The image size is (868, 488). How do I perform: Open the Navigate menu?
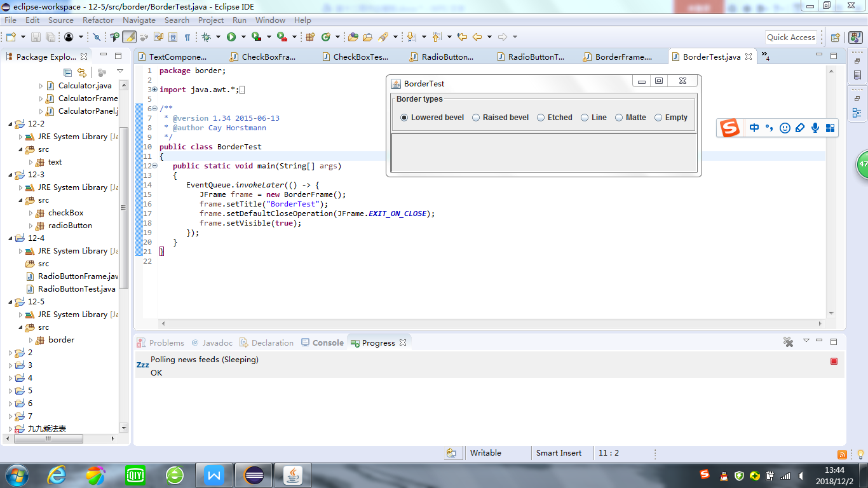pos(139,20)
